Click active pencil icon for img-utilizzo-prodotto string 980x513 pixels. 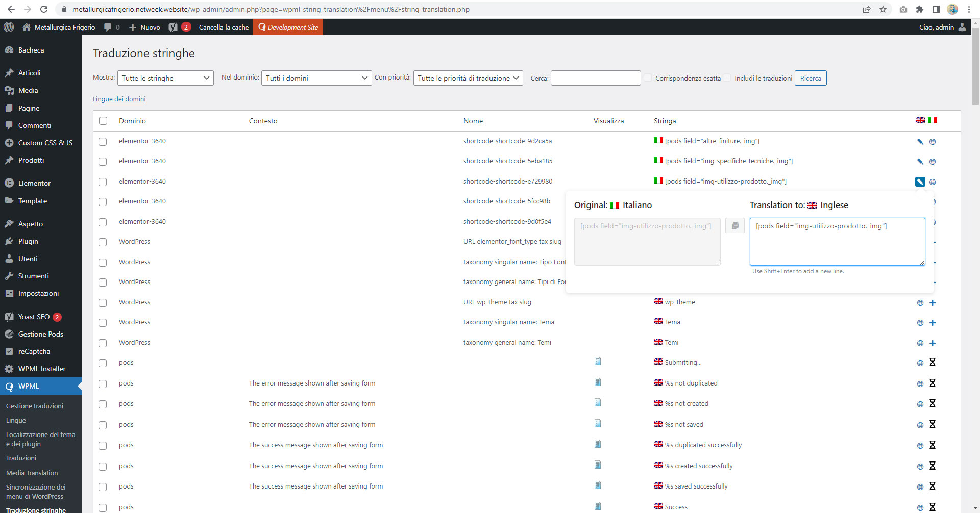point(920,182)
